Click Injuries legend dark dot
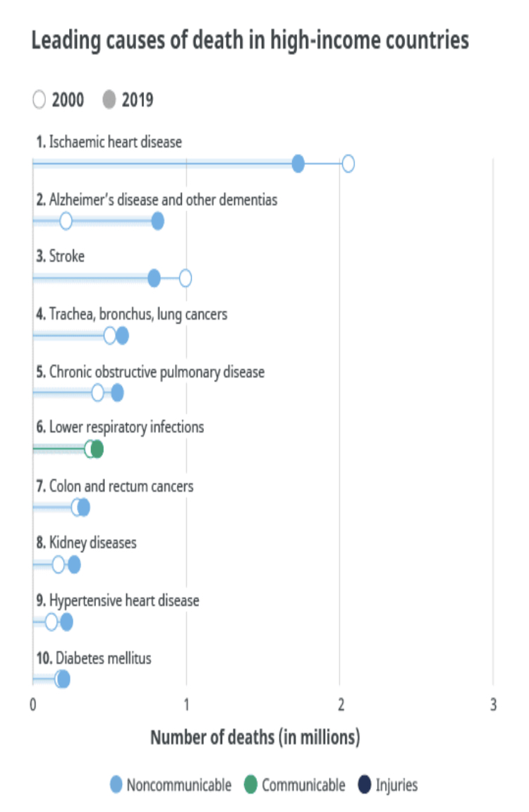 coord(365,784)
